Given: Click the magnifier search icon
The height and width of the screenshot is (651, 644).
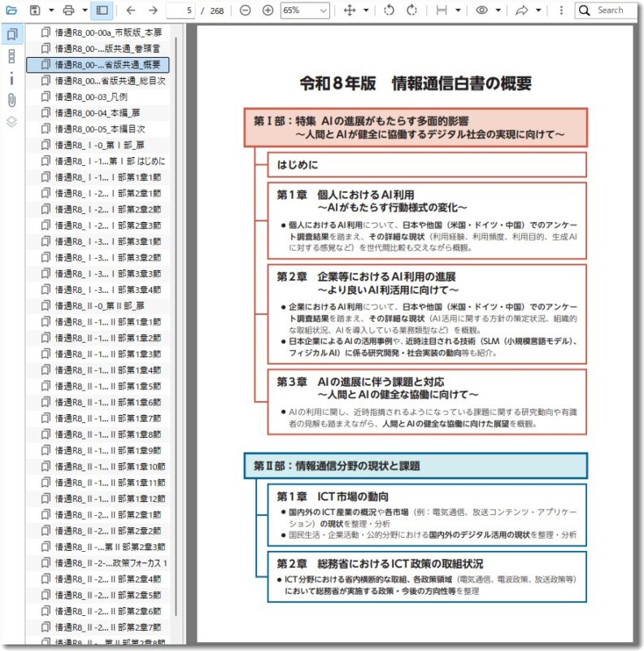Looking at the screenshot, I should (x=585, y=11).
